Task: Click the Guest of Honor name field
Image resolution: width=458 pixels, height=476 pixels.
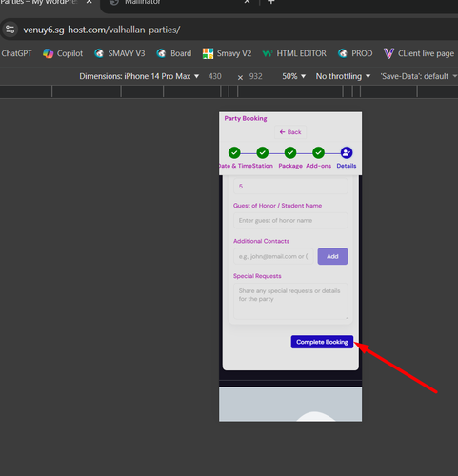Action: click(x=290, y=221)
